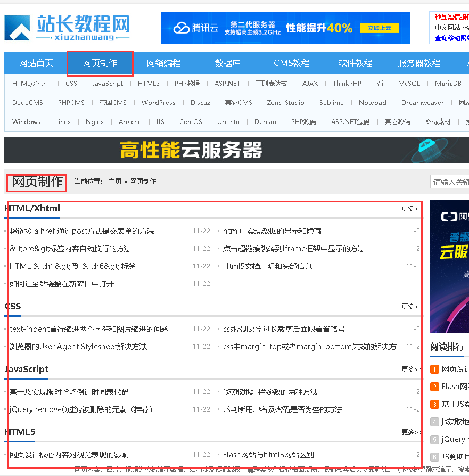Screen dimensions: 469x476
Task: Open Apache sub-navigation link
Action: [x=130, y=122]
